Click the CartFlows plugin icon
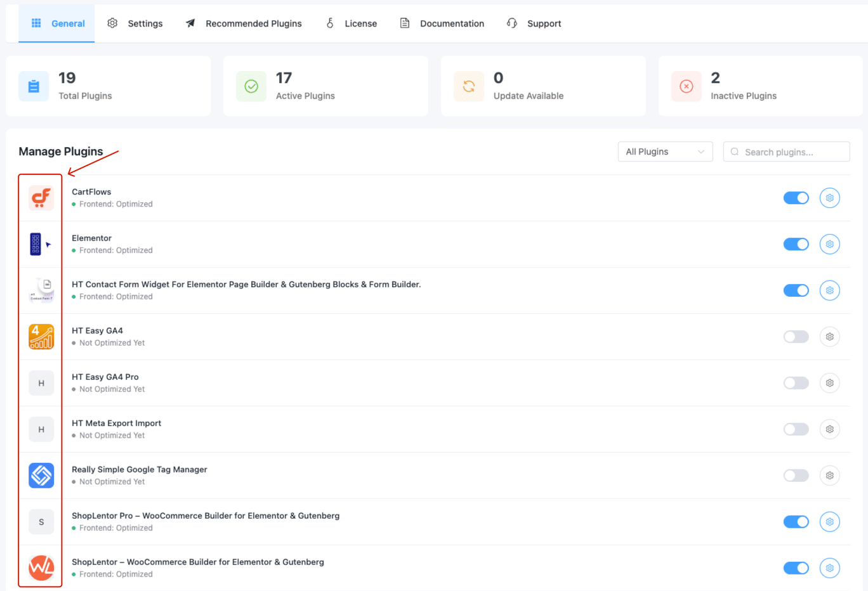Image resolution: width=868 pixels, height=591 pixels. [41, 197]
